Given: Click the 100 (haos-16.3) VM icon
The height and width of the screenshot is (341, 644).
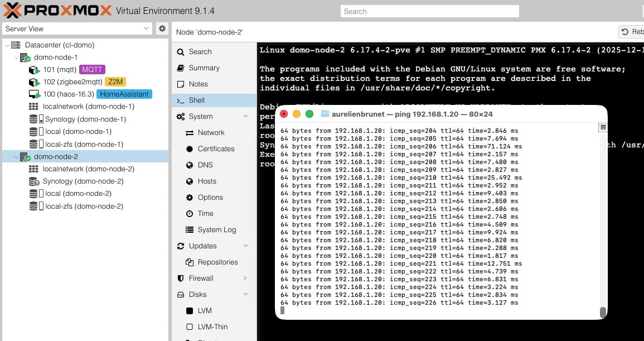Looking at the screenshot, I should tap(34, 94).
